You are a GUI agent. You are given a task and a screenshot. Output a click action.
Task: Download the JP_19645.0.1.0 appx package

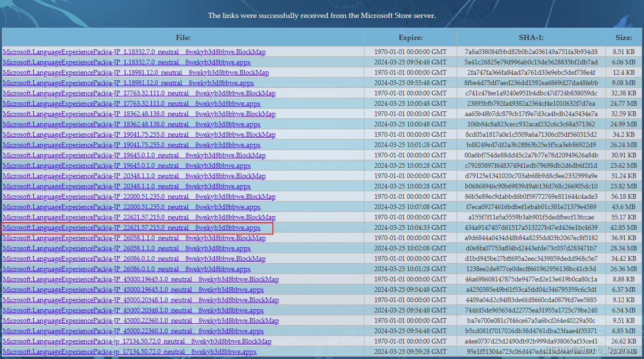click(127, 165)
